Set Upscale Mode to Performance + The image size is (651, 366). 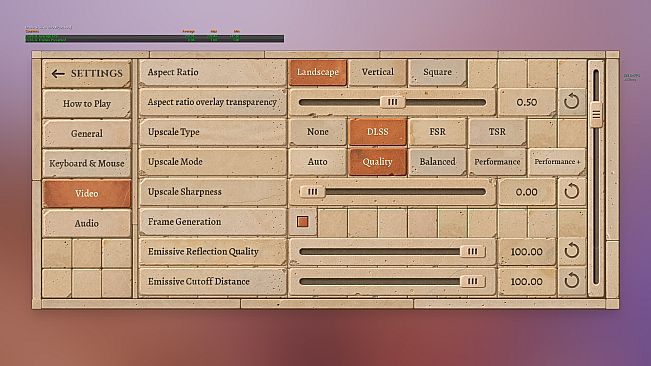(557, 162)
